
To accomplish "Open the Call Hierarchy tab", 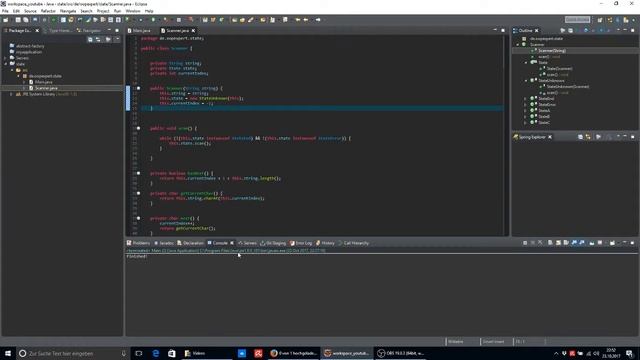I will pos(353,243).
